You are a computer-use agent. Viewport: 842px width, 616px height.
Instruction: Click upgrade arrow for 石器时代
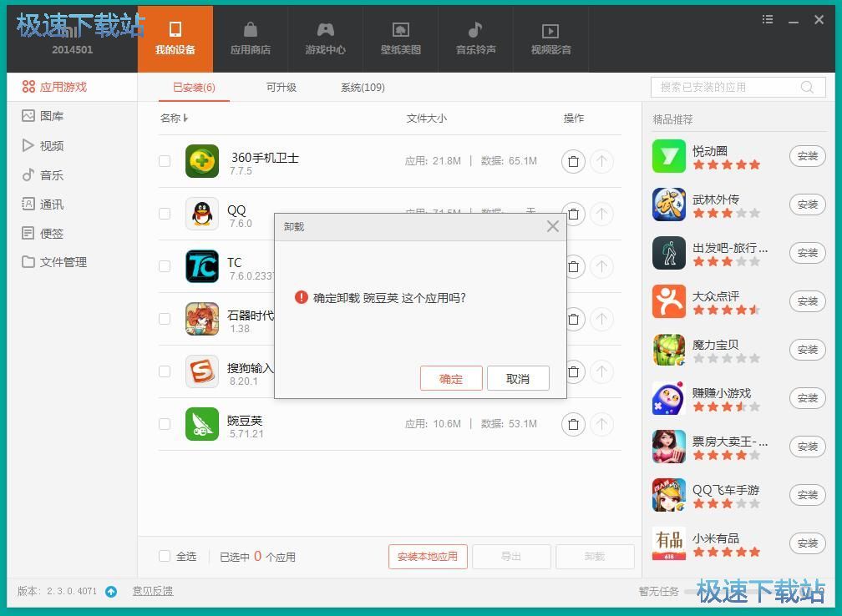point(602,319)
